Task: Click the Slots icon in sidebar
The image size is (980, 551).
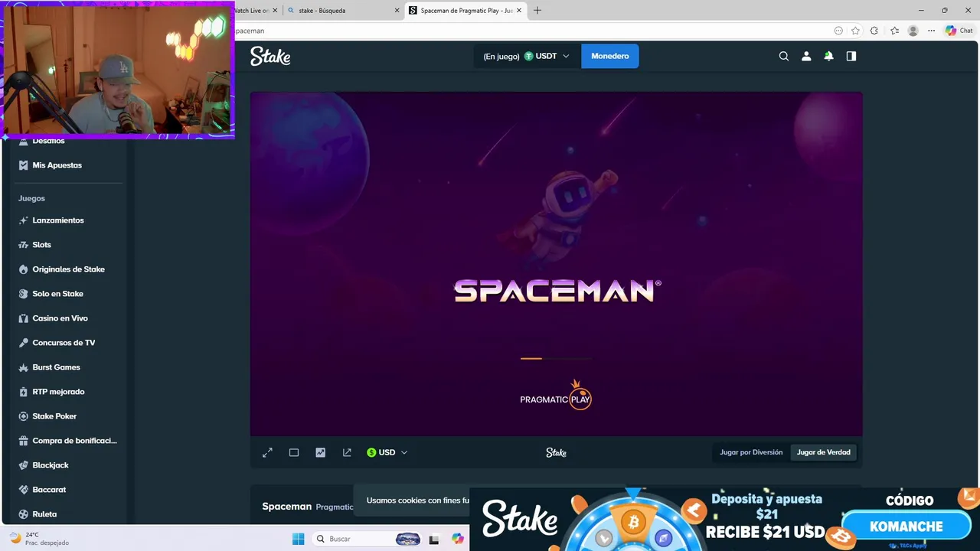Action: coord(24,245)
